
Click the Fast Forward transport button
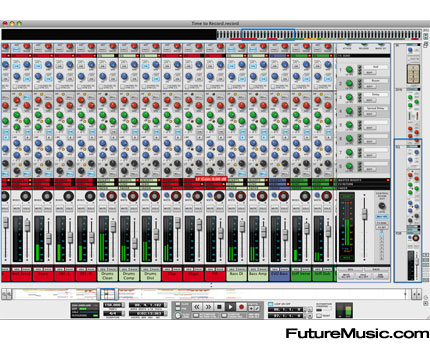208,307
